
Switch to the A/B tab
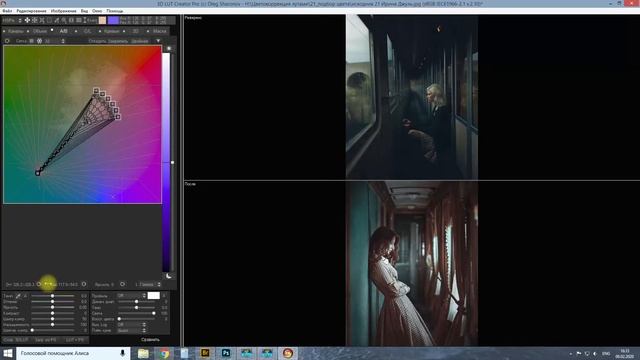63,31
